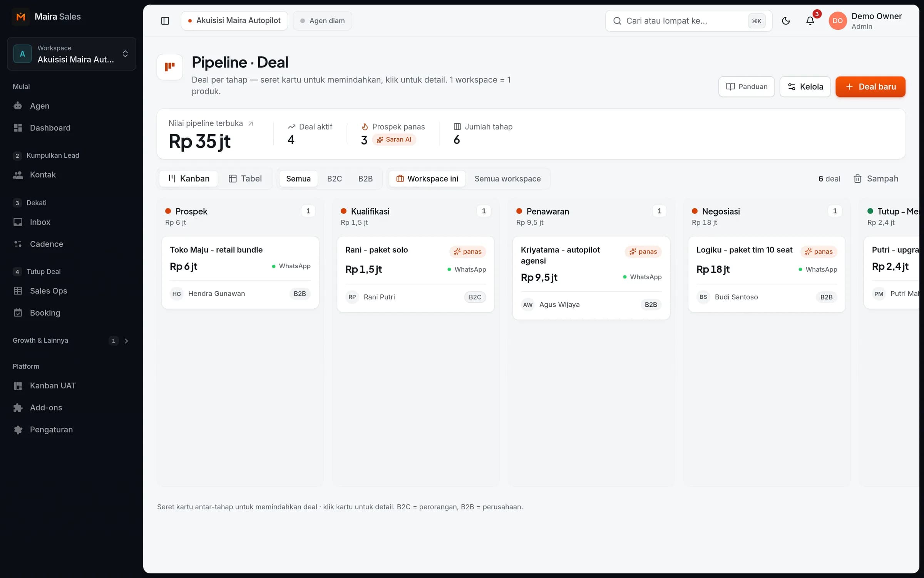This screenshot has width=924, height=578.
Task: Focus the Cari atau lompat search field
Action: click(x=689, y=21)
